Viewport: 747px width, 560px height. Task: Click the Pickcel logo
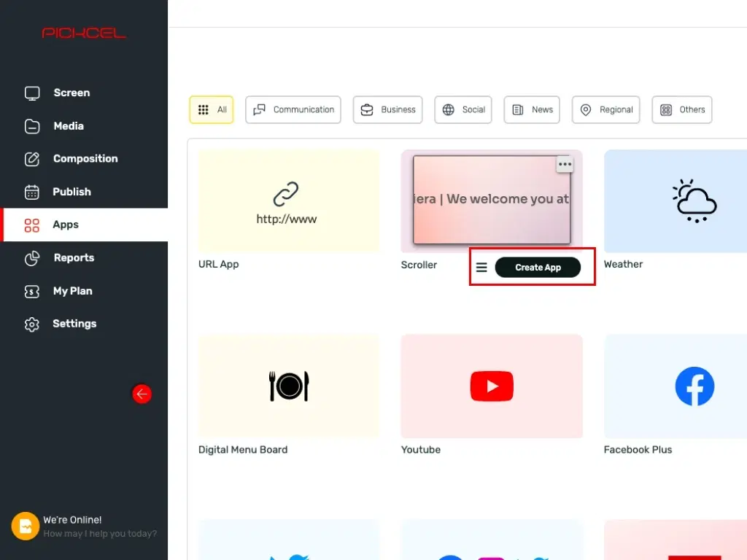pyautogui.click(x=83, y=33)
